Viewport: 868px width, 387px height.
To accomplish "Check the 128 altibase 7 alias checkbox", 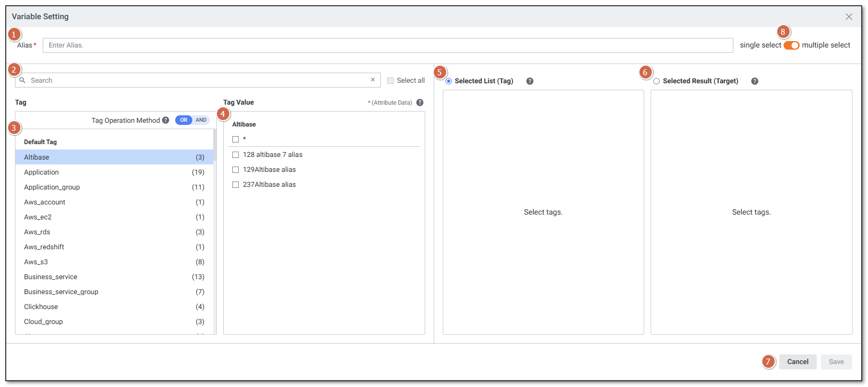I will coord(236,155).
